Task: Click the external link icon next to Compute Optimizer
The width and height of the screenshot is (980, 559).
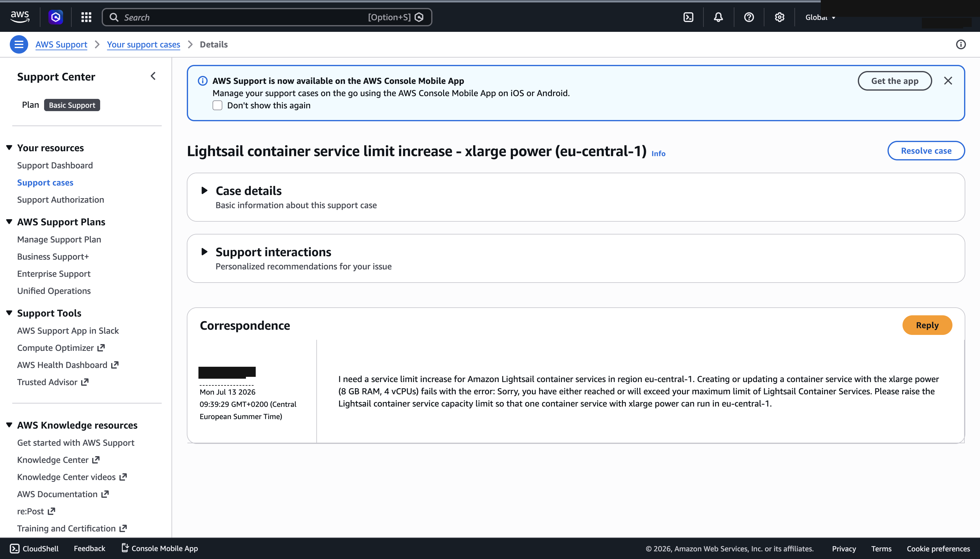Action: tap(101, 348)
